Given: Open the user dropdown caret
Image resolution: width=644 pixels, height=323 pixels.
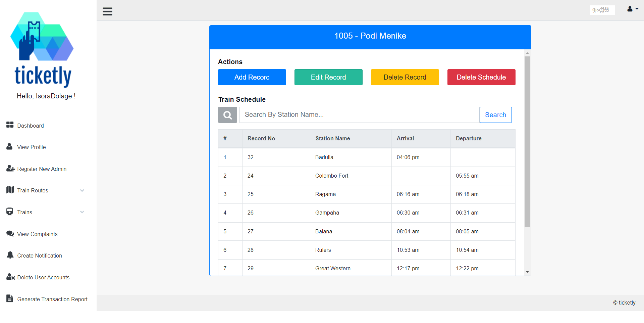Looking at the screenshot, I should coord(637,9).
